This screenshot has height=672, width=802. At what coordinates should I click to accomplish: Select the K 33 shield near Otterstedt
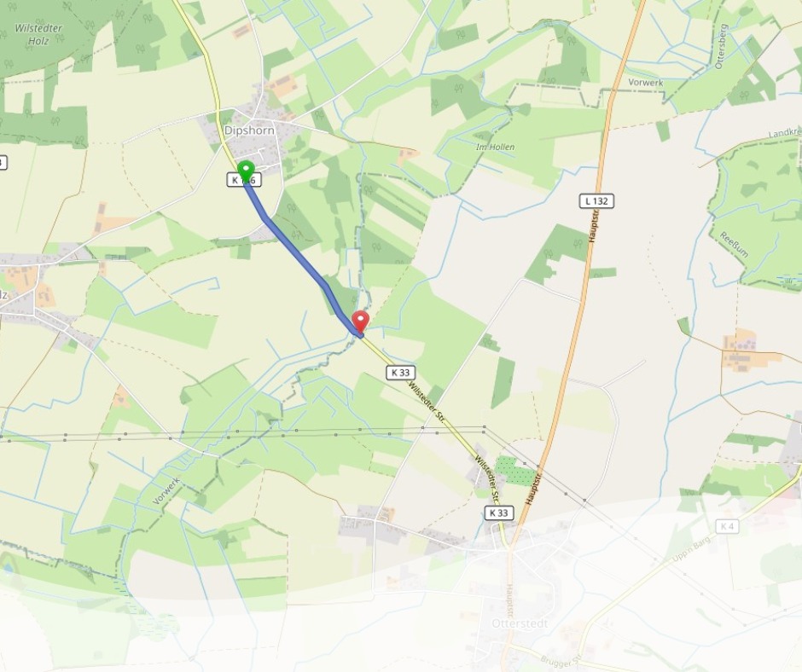(499, 513)
